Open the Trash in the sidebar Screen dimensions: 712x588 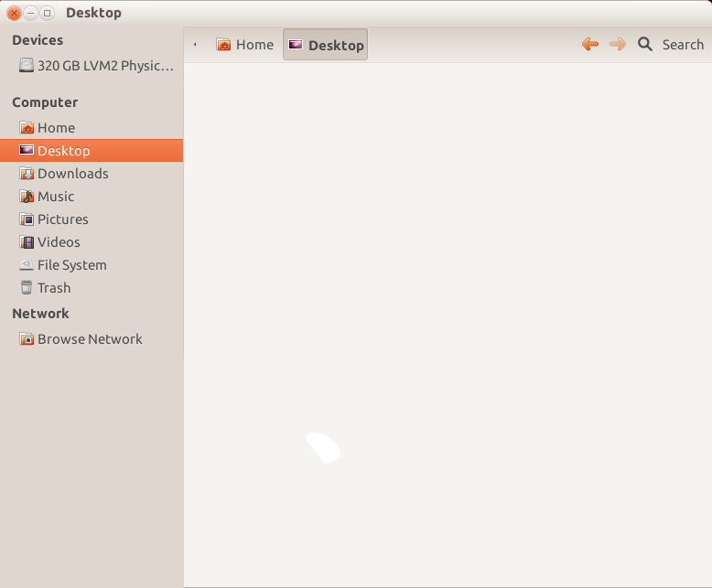(x=53, y=288)
